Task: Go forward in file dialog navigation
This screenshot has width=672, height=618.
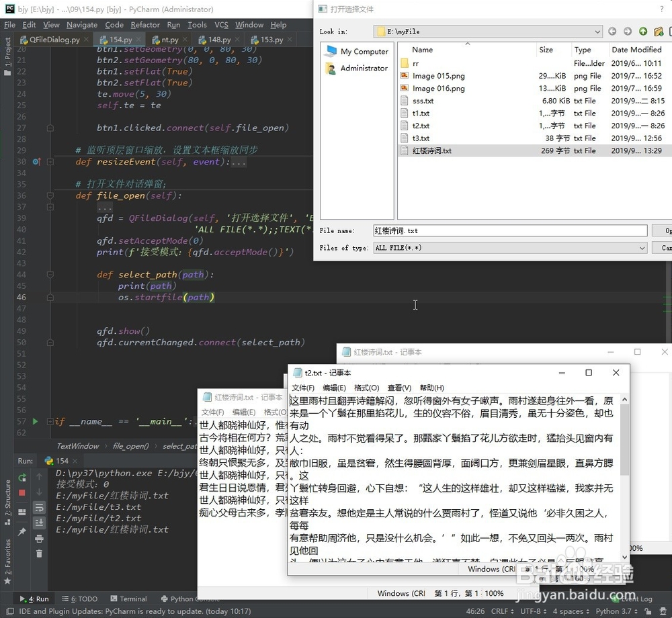Action: click(628, 32)
